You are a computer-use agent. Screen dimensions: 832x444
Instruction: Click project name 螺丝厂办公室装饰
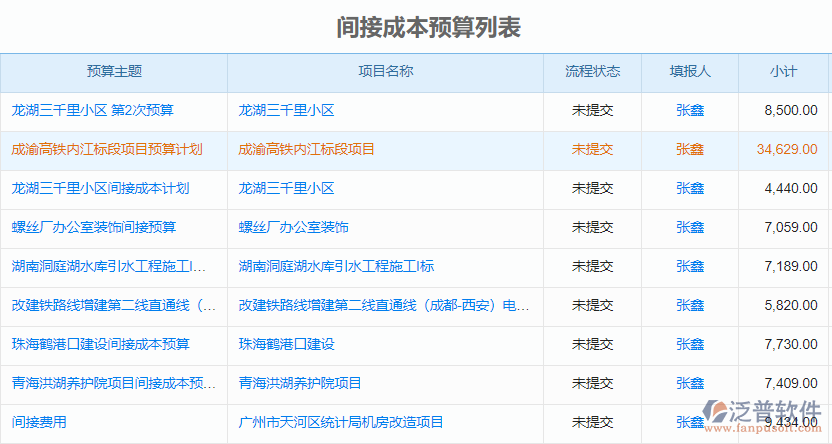[x=293, y=227]
